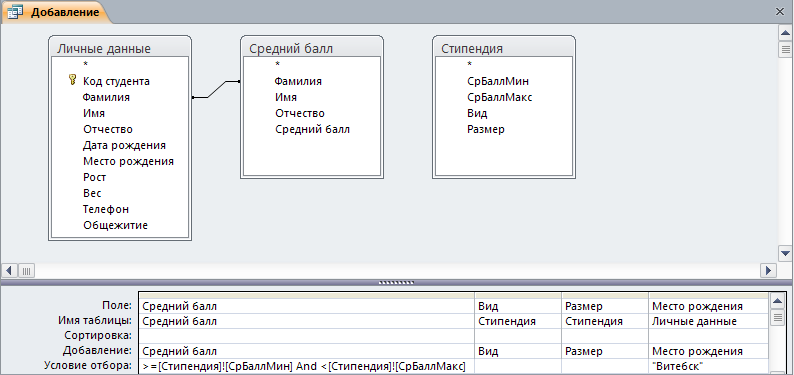This screenshot has width=794, height=375.
Task: Select Размер field in Стипендия table
Action: (486, 129)
